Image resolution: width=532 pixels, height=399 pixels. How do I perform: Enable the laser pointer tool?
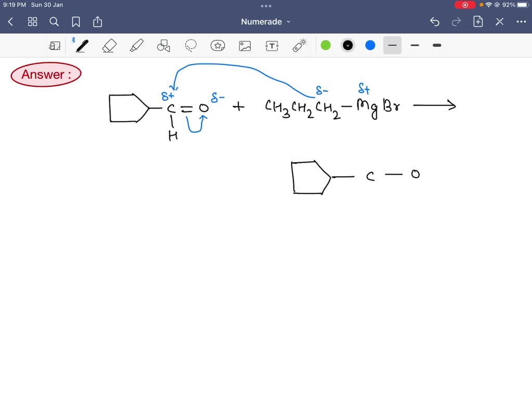click(299, 46)
